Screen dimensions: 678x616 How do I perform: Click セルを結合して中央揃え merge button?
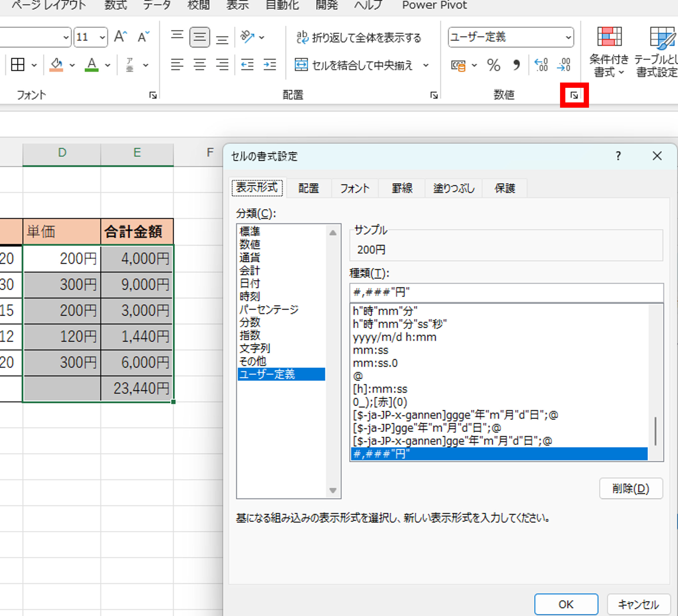pyautogui.click(x=354, y=65)
